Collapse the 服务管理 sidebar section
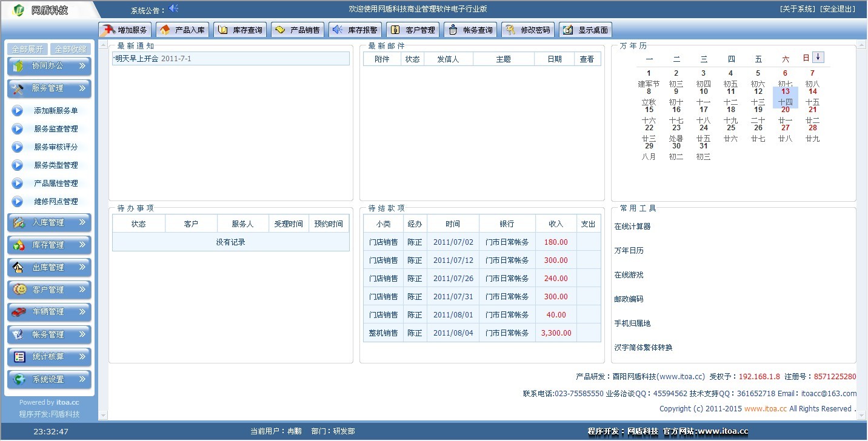 [x=49, y=88]
